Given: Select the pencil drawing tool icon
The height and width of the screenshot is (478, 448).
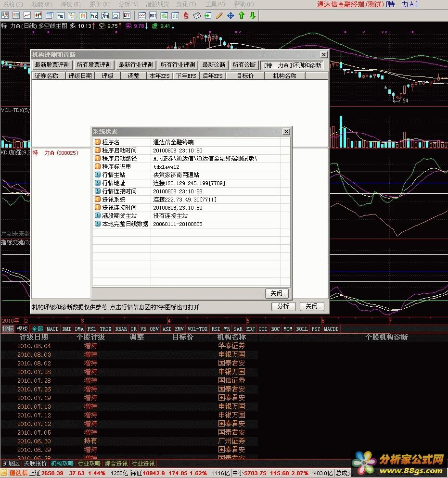Looking at the screenshot, I should pos(219,15).
